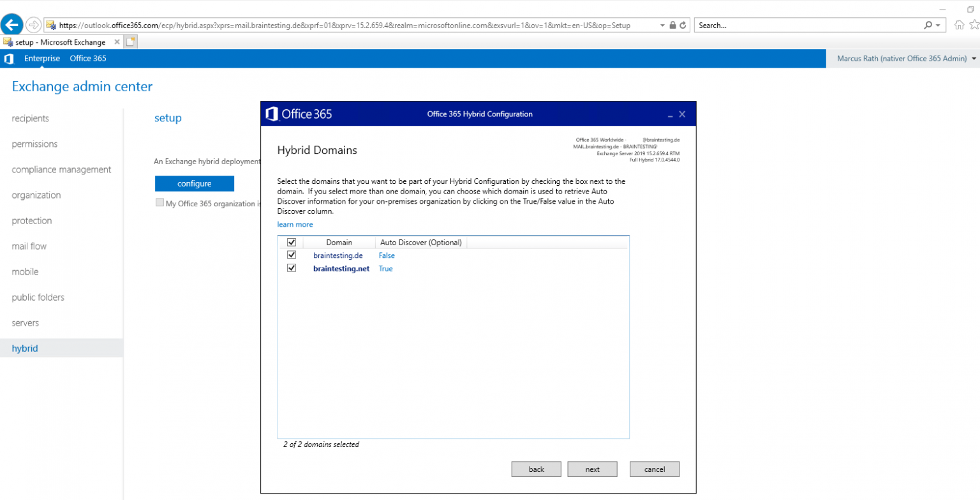Image resolution: width=980 pixels, height=500 pixels.
Task: Toggle the select-all domains header checkbox
Action: [292, 242]
